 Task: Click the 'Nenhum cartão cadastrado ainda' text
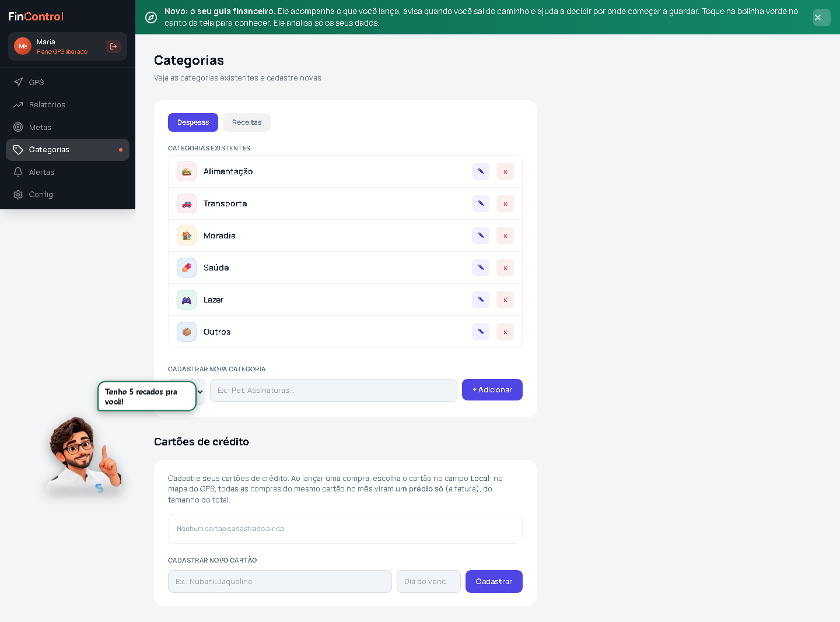coord(230,529)
